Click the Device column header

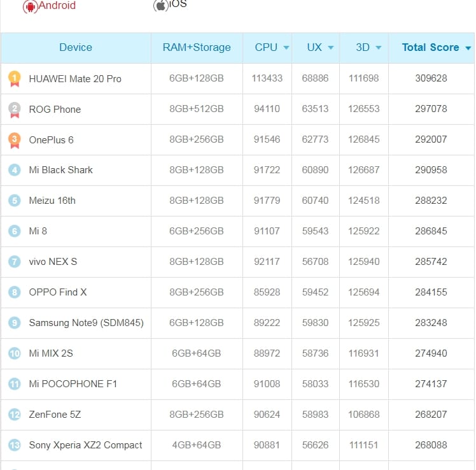76,48
